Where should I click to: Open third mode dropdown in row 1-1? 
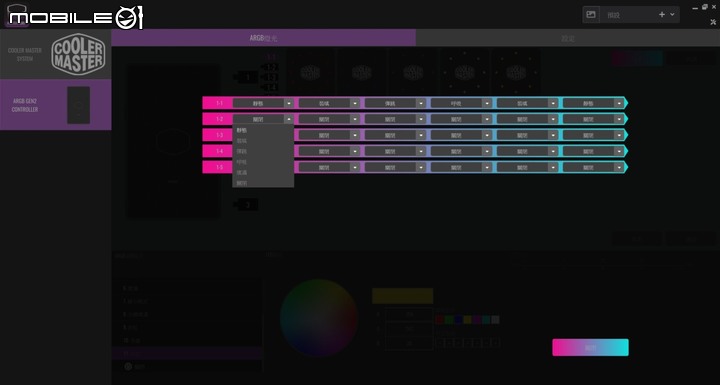395,103
